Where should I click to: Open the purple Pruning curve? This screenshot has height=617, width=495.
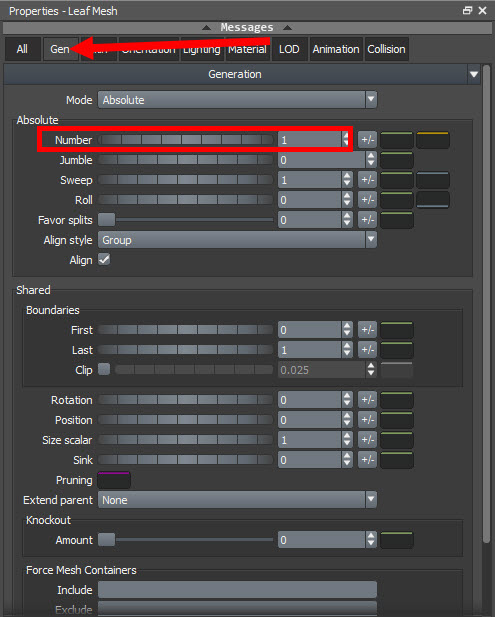point(114,480)
